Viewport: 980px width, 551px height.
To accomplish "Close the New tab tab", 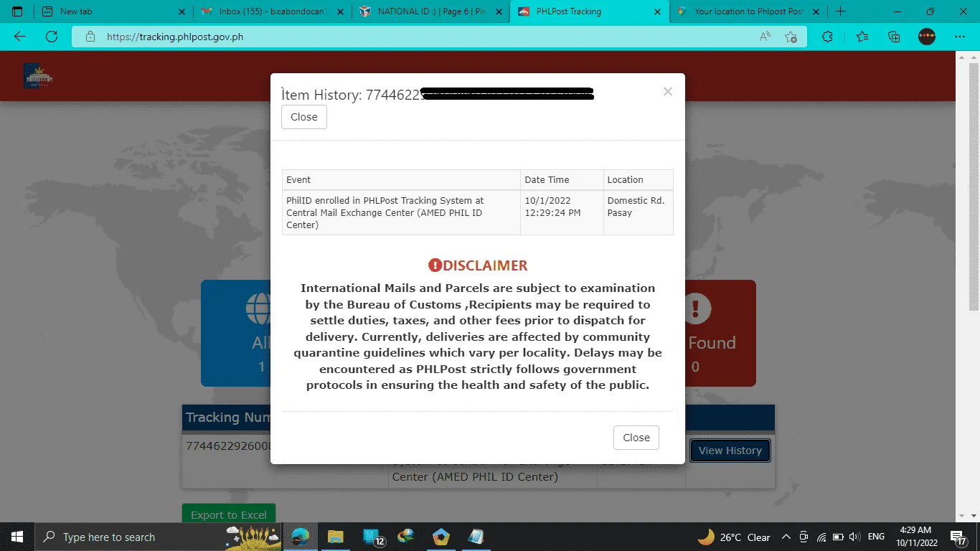I will (x=181, y=11).
